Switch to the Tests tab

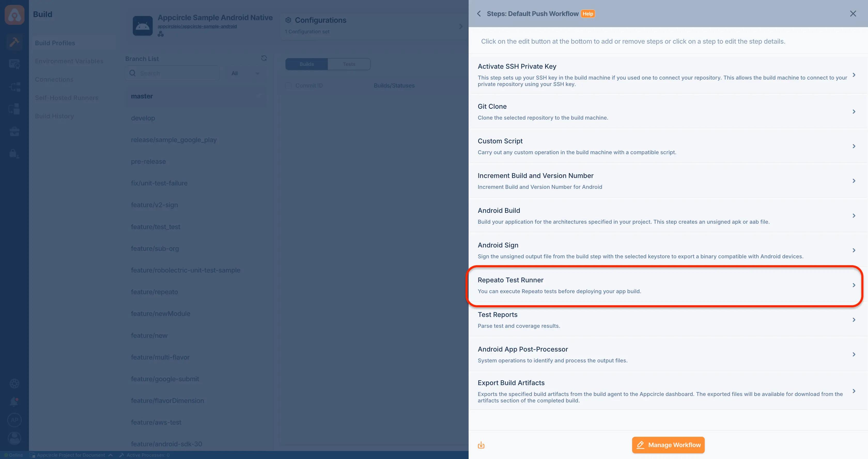(x=349, y=64)
